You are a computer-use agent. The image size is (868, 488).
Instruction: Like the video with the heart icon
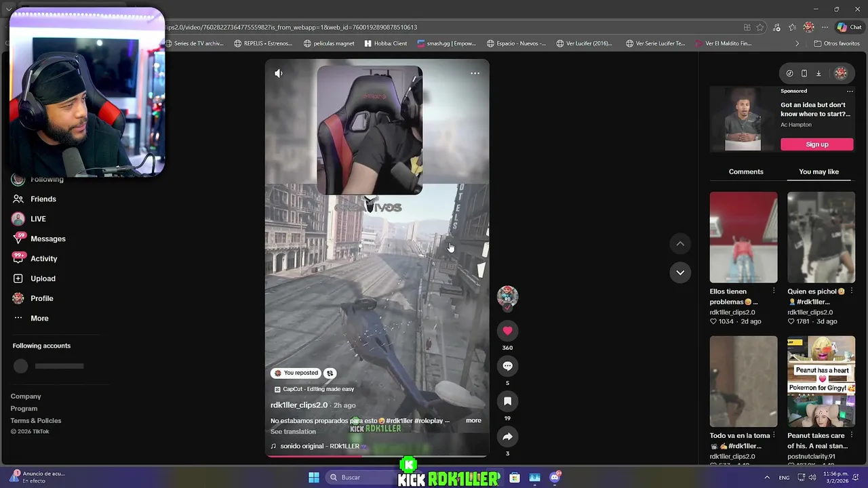click(507, 331)
